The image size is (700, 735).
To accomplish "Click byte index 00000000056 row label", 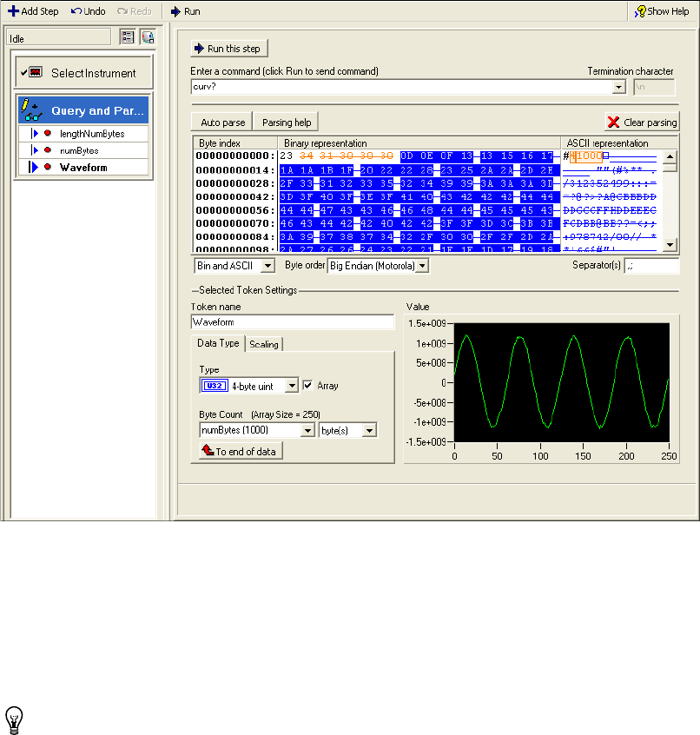I will pyautogui.click(x=235, y=210).
